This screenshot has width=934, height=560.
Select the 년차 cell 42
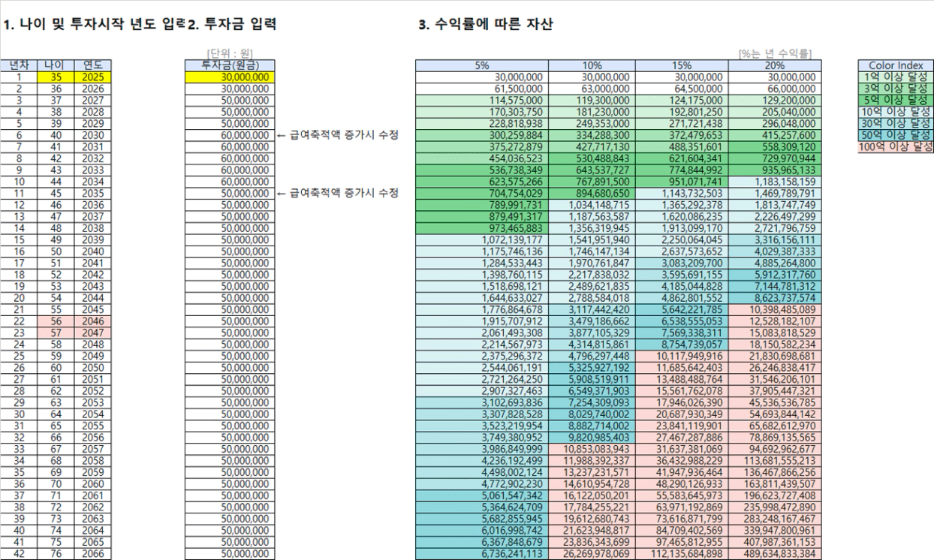(x=17, y=554)
